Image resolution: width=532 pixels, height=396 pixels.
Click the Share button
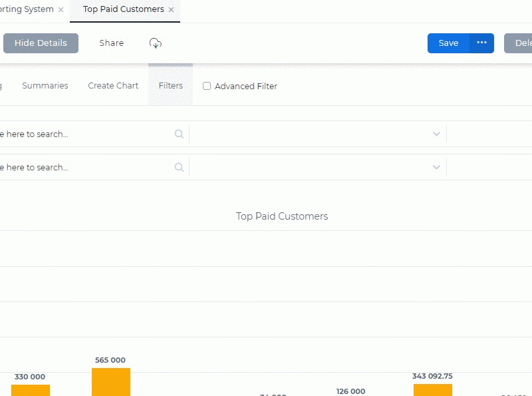click(x=112, y=43)
